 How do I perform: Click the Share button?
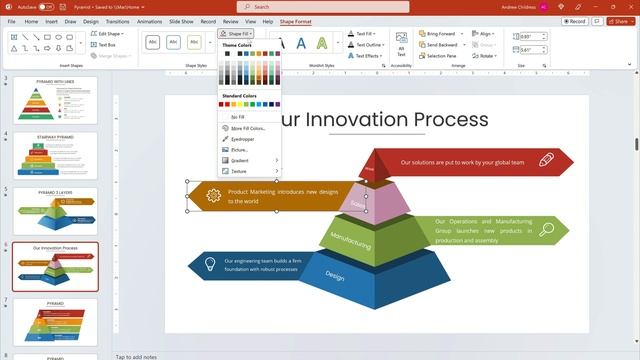point(621,21)
